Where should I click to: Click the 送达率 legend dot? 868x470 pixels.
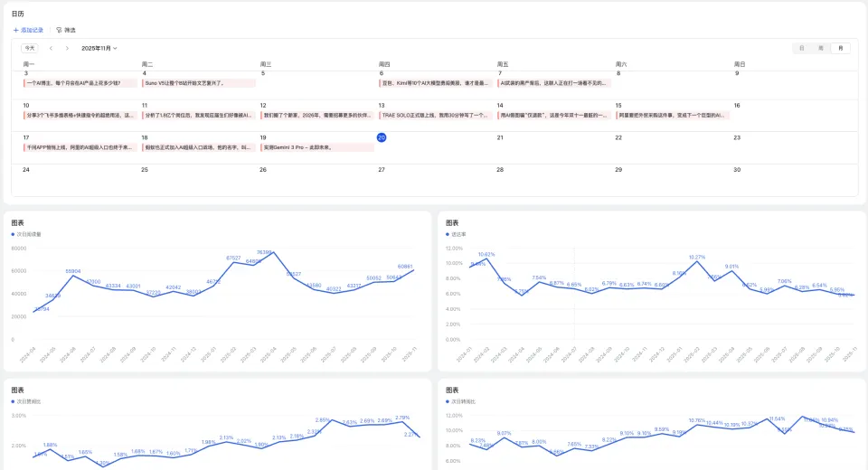point(448,234)
